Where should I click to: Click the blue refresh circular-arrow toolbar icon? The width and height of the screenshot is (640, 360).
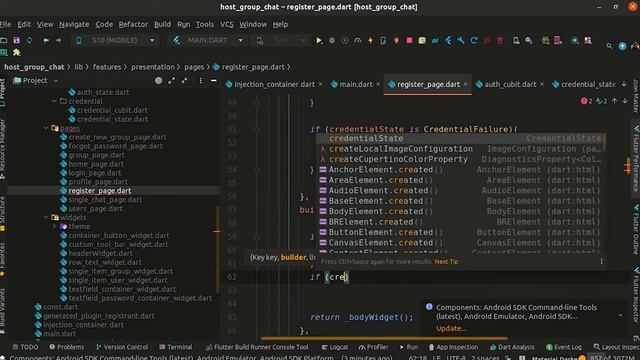(474, 40)
